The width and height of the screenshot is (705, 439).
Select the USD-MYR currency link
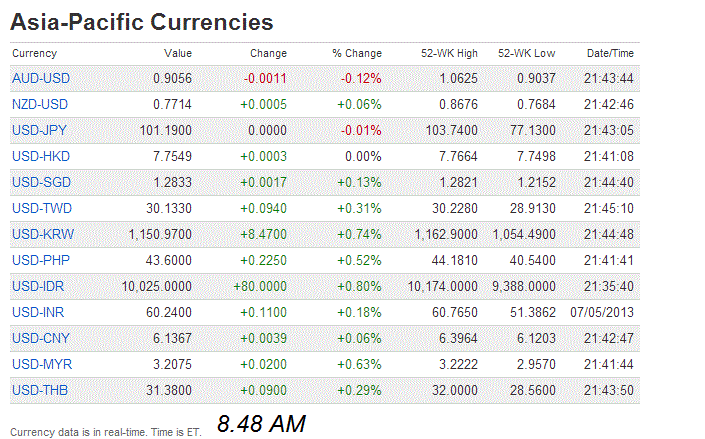[41, 364]
